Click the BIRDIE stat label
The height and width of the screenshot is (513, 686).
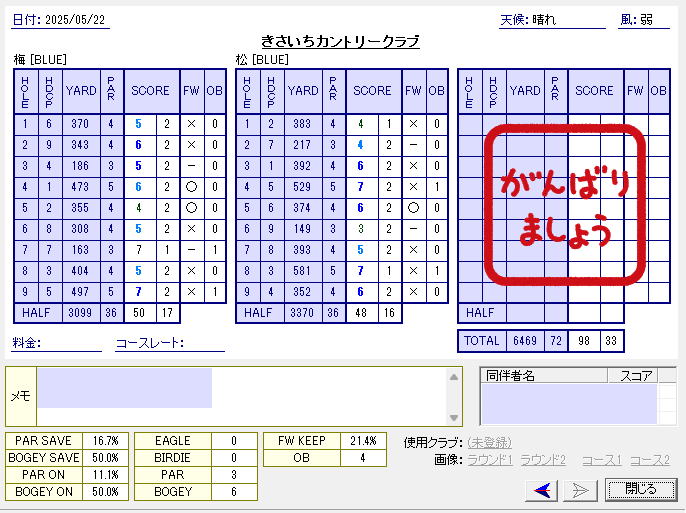pos(173,458)
